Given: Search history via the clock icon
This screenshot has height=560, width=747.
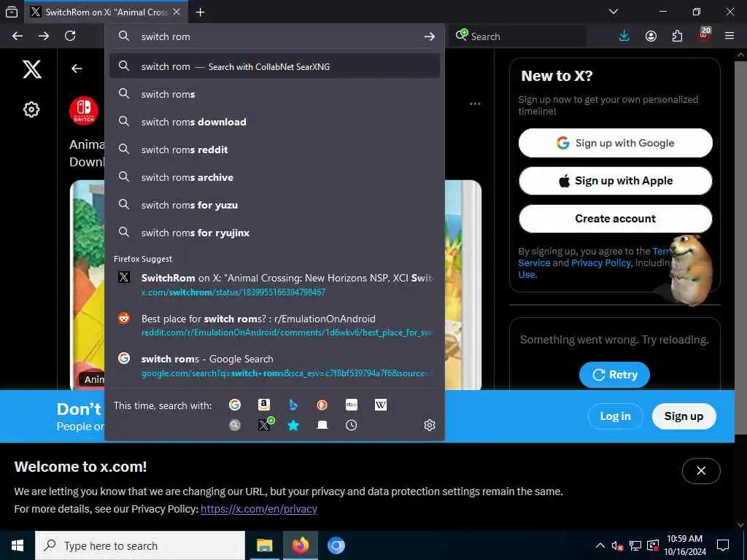Looking at the screenshot, I should [x=351, y=425].
